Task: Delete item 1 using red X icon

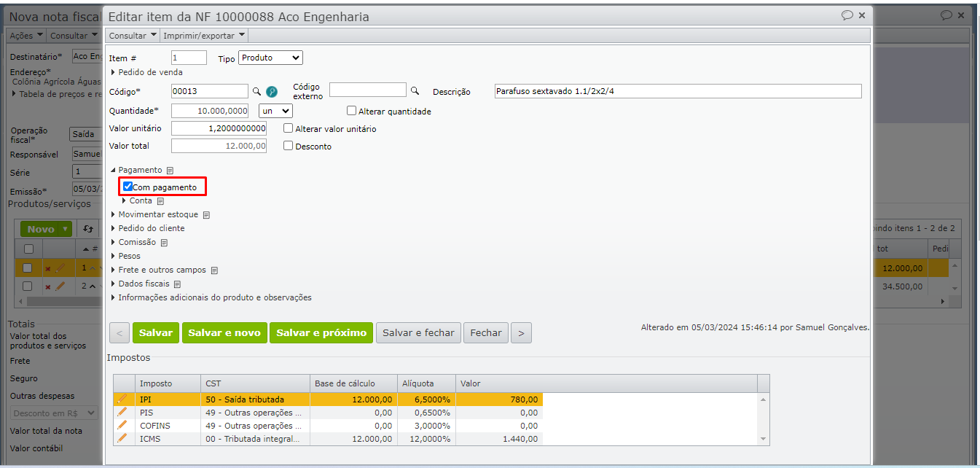Action: [48, 268]
